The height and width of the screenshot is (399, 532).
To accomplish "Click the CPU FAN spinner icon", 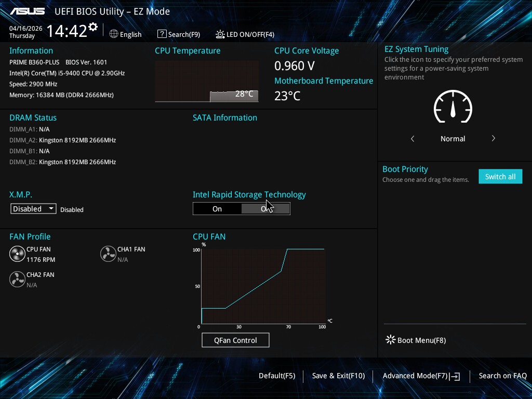I will pos(17,254).
